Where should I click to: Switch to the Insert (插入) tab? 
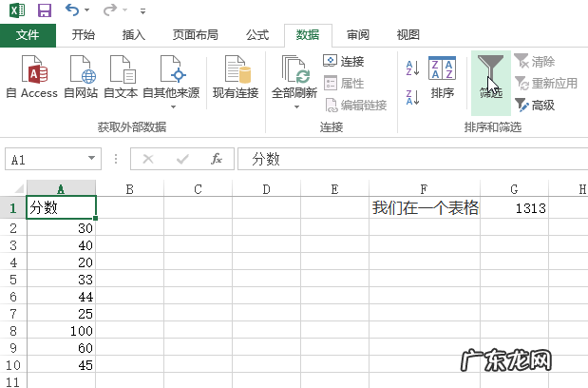pyautogui.click(x=134, y=35)
